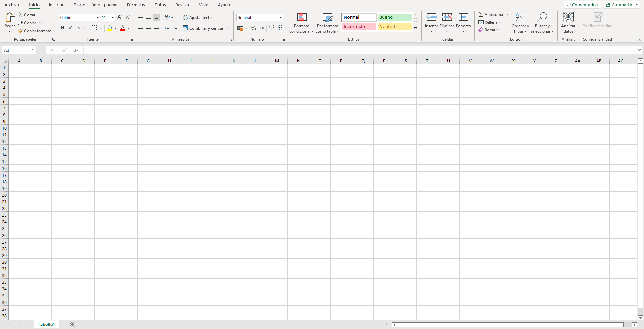Click the borders icon

[94, 28]
